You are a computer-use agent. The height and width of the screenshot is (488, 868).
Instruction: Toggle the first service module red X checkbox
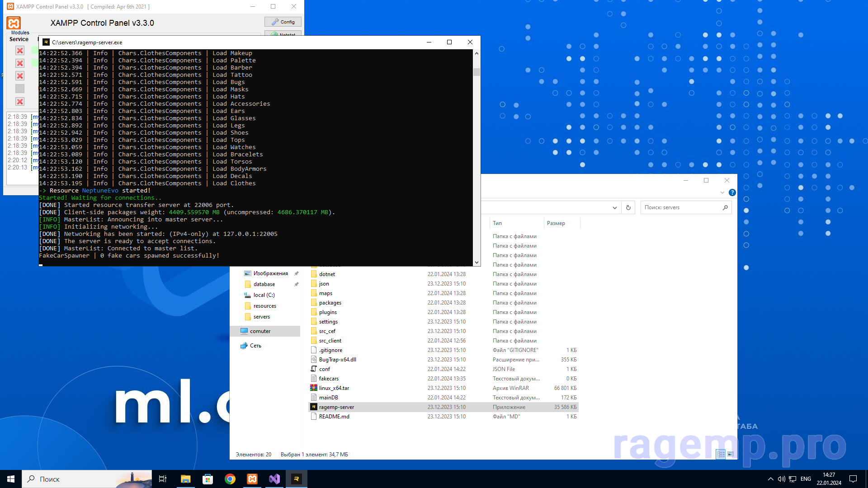coord(20,51)
